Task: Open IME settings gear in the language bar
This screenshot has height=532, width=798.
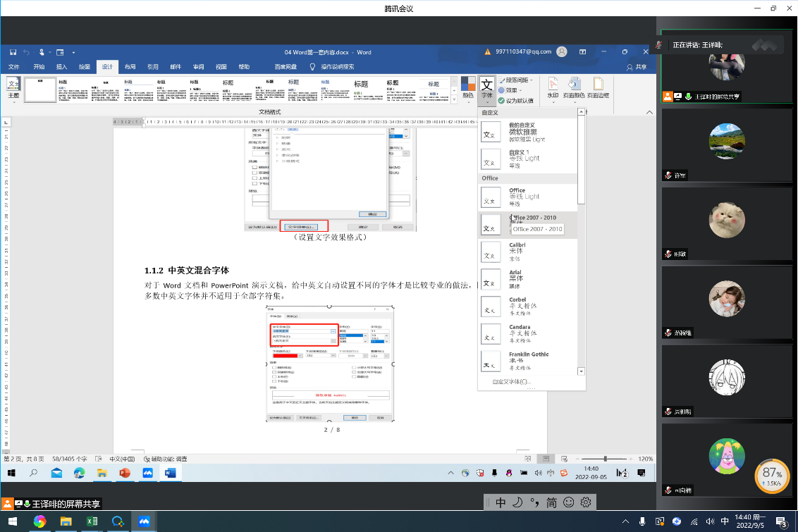Action: pos(585,502)
